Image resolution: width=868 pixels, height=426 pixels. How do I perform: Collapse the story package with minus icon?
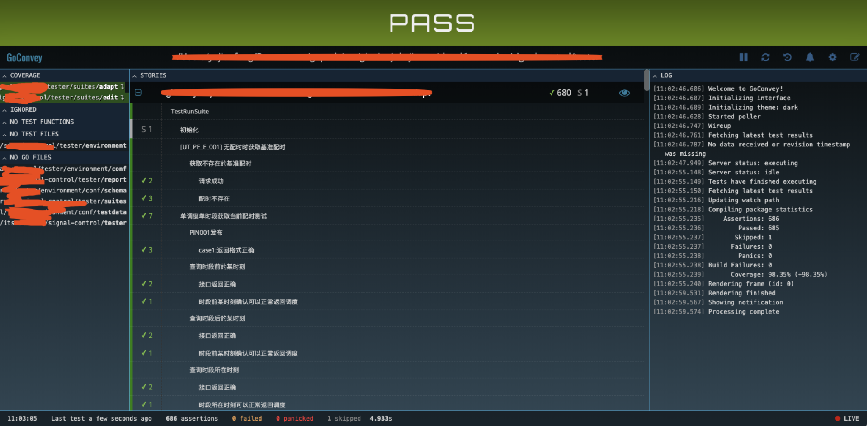[x=138, y=93]
